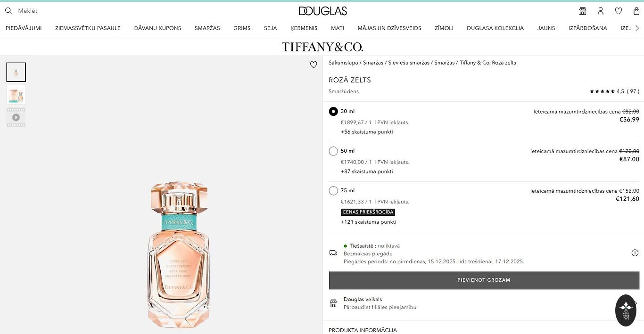Viewport: 644px width, 334px height.
Task: Select the 30 ml size option
Action: click(x=333, y=112)
